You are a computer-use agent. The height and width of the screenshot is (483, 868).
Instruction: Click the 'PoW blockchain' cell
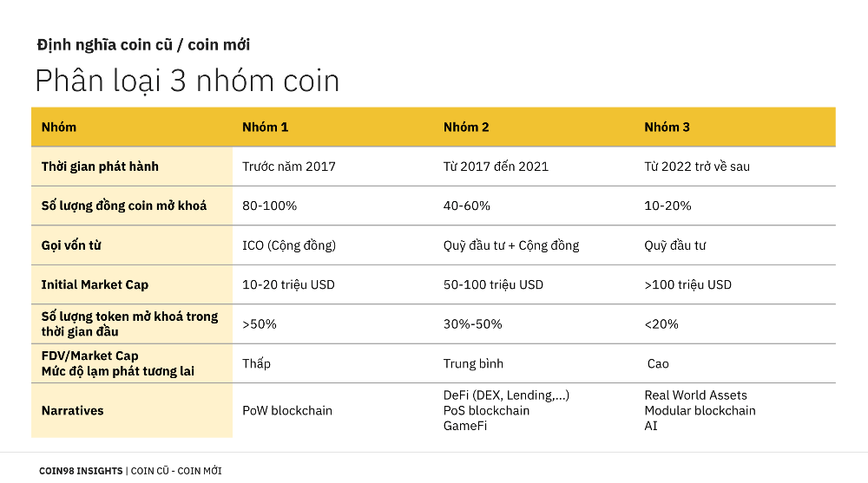(x=286, y=410)
